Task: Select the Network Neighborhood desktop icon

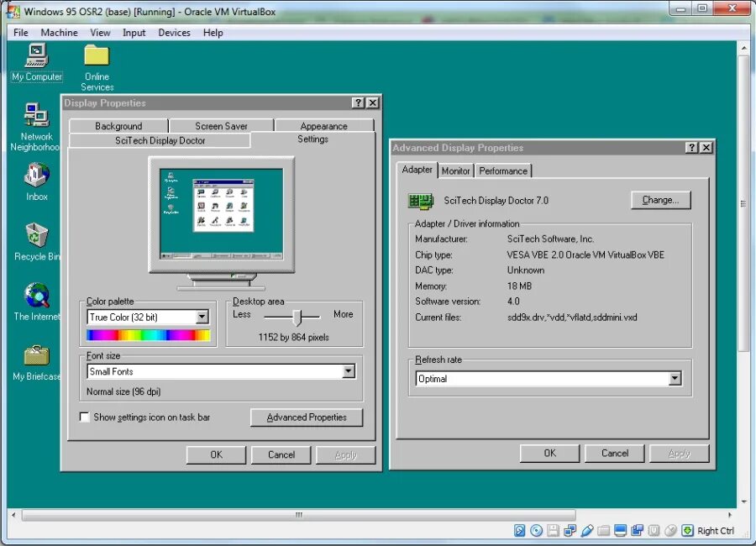Action: tap(36, 126)
